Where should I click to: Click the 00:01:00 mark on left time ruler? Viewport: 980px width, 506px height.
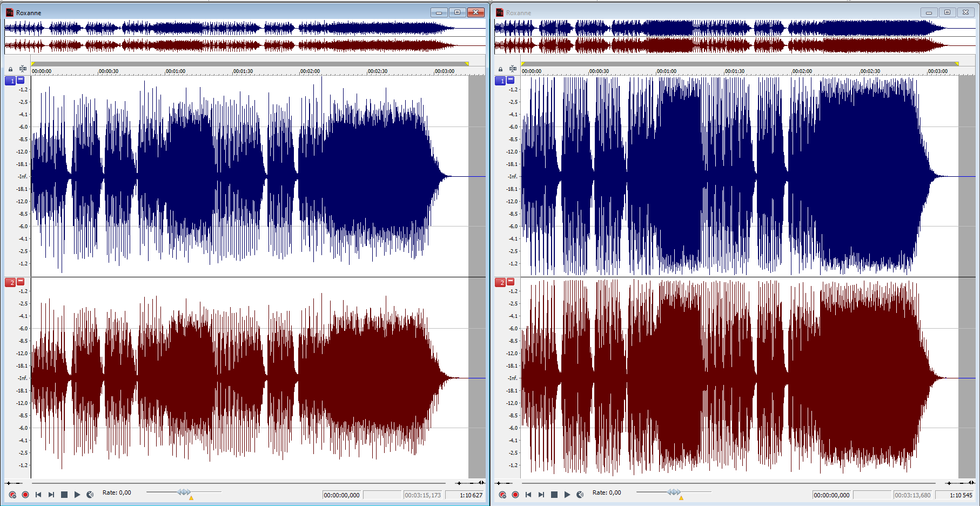175,71
